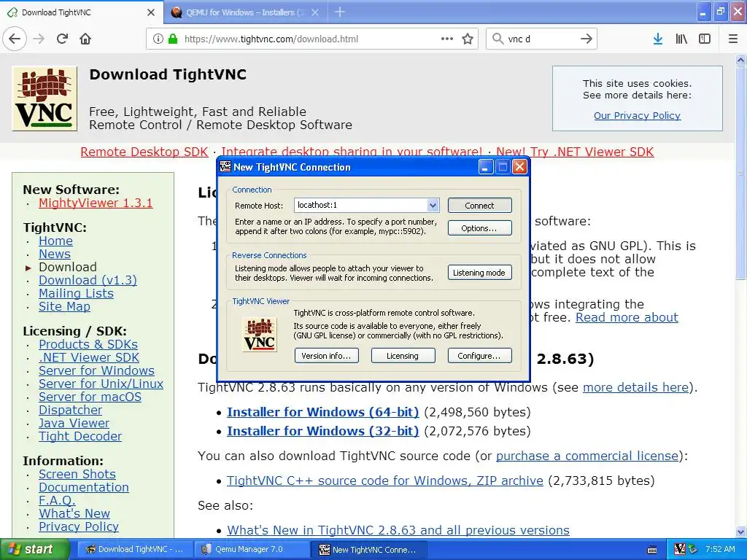The image size is (747, 560).
Task: Open the browser home page icon
Action: click(x=85, y=39)
